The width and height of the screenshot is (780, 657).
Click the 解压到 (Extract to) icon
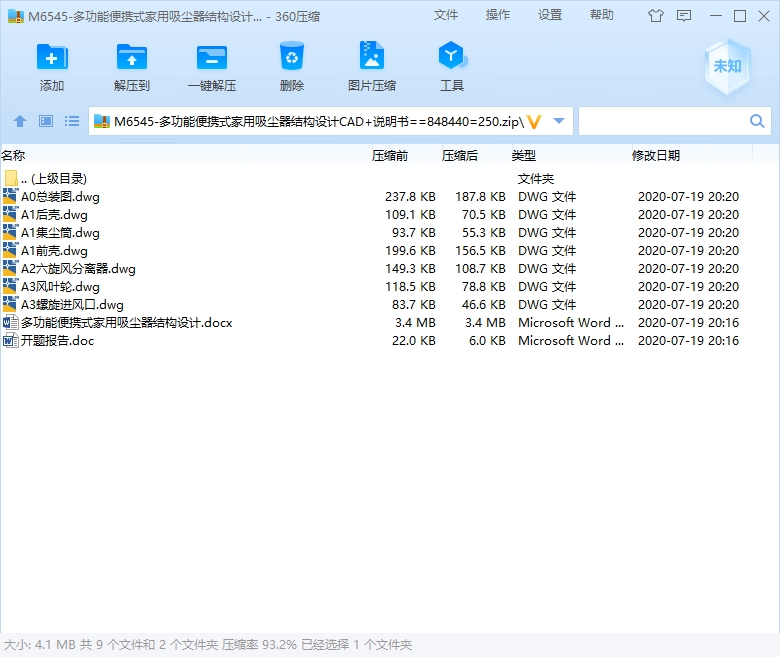coord(132,57)
